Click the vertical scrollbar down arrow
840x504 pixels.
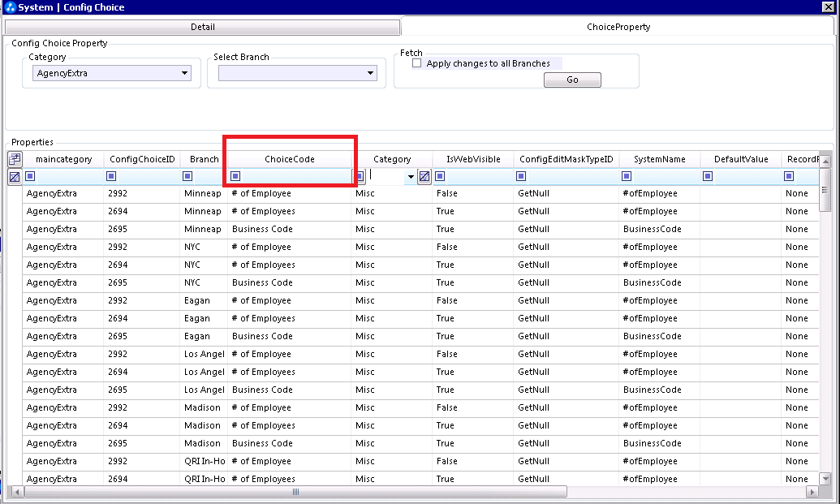(825, 479)
